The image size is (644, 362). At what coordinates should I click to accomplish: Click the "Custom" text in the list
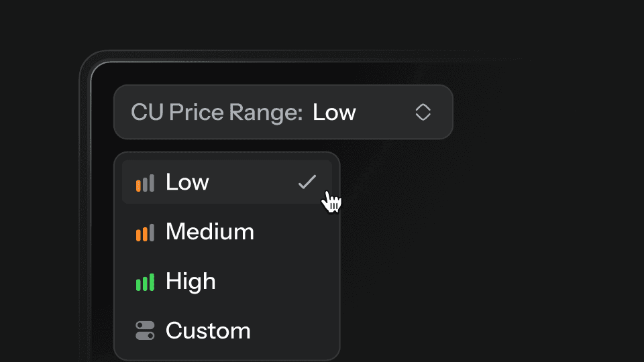[208, 330]
